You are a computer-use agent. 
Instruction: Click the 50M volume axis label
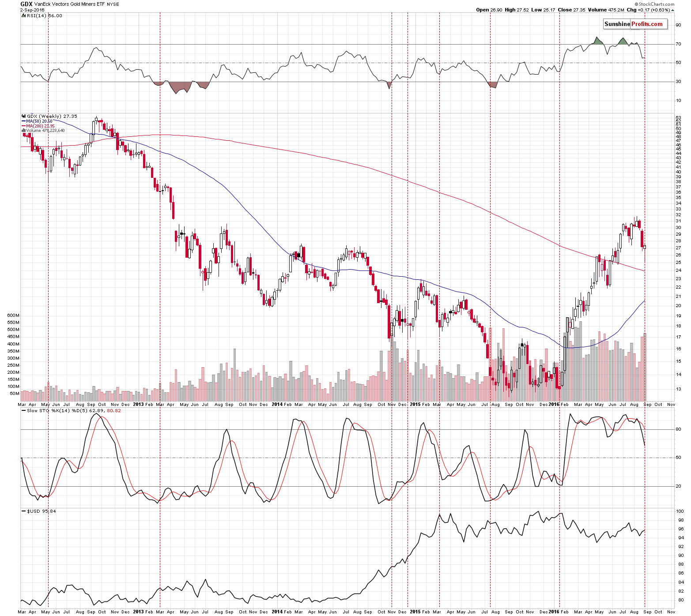click(x=15, y=394)
